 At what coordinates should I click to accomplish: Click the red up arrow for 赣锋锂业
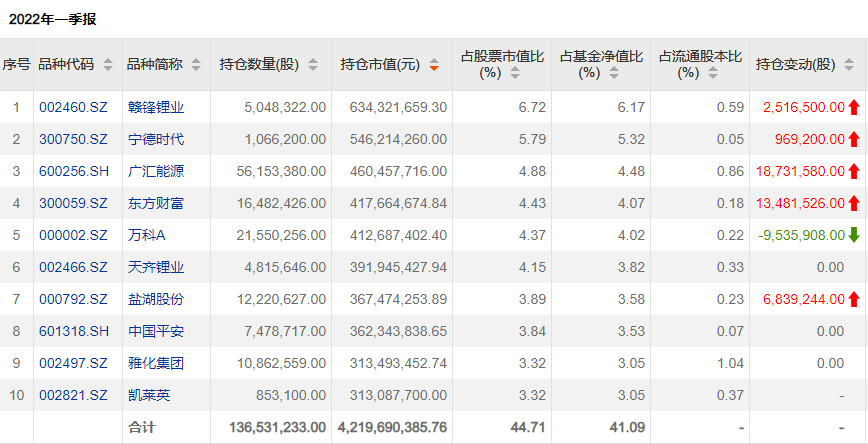[854, 107]
